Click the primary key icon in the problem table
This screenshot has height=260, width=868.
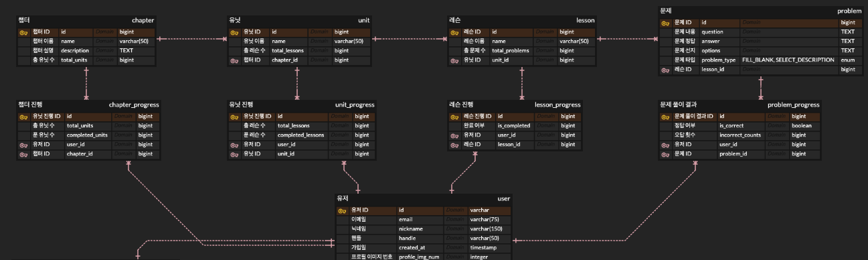pyautogui.click(x=665, y=23)
